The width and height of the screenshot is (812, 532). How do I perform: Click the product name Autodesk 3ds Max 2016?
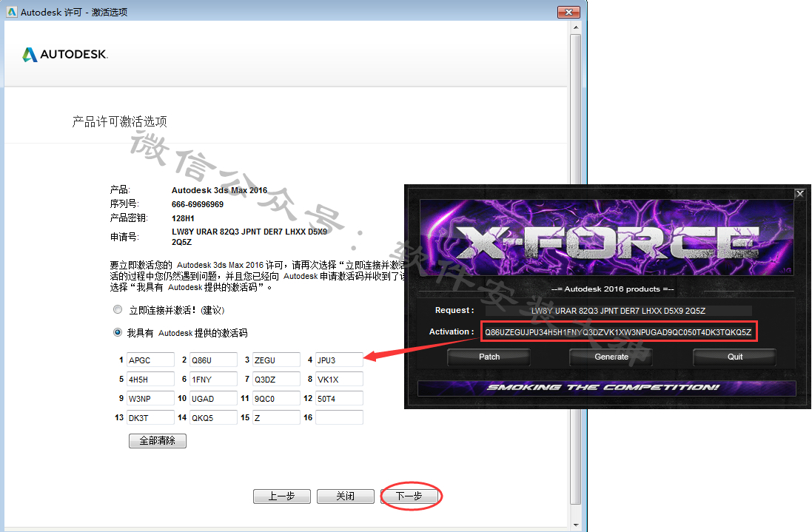tap(219, 190)
